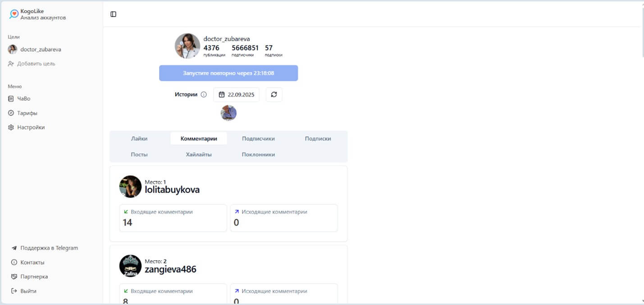
Task: Click the FAQ (ЧаВо) document icon
Action: [x=11, y=98]
